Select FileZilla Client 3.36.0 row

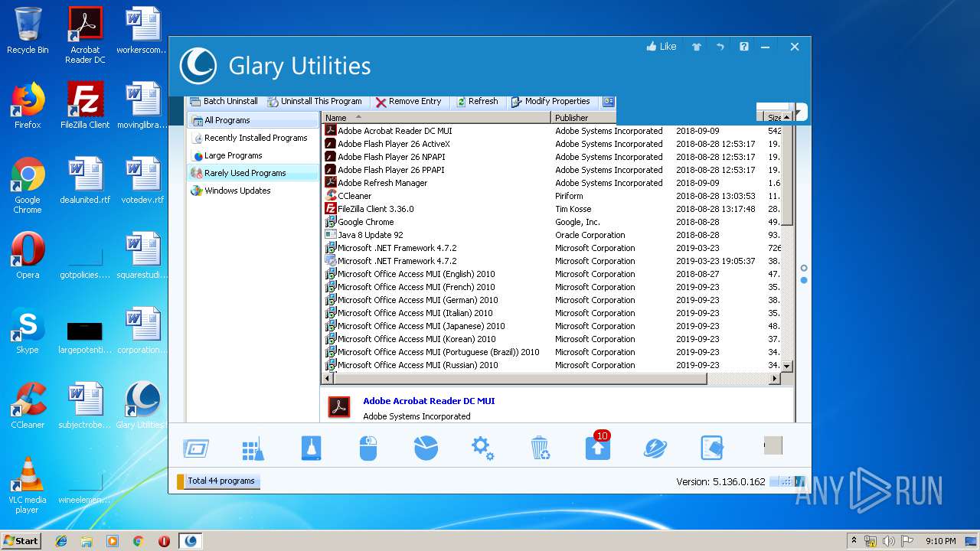point(552,209)
